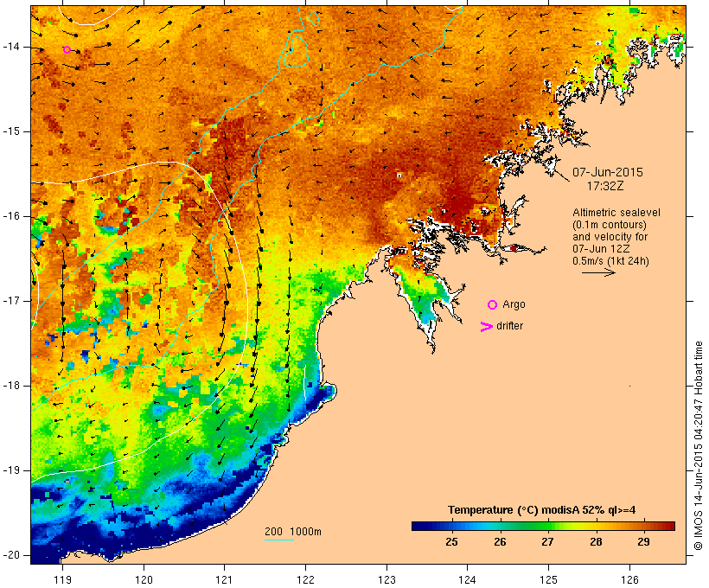Click the 'drifter' legend label
709x588 pixels.
click(509, 326)
